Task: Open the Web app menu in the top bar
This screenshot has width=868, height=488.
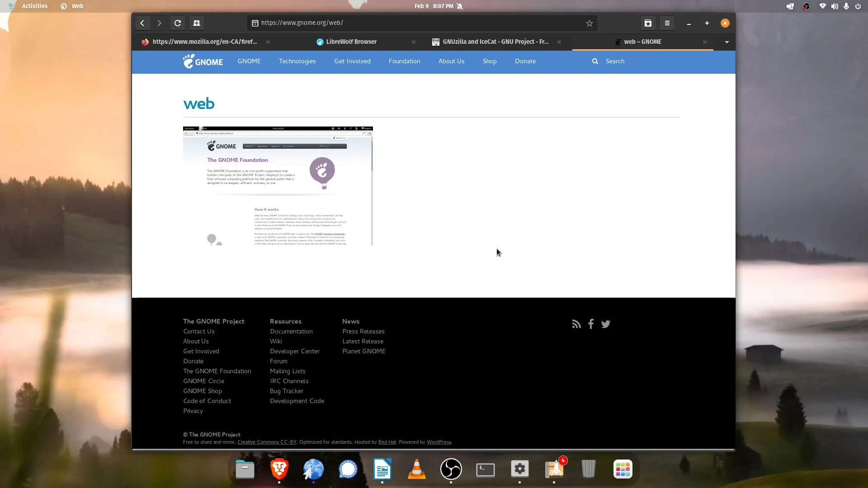Action: [x=72, y=6]
